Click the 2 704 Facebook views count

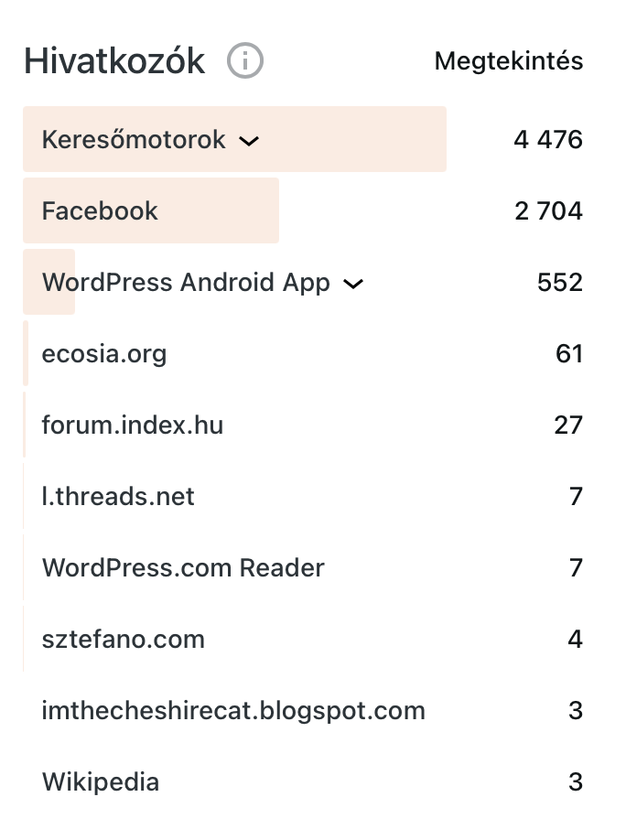[548, 211]
